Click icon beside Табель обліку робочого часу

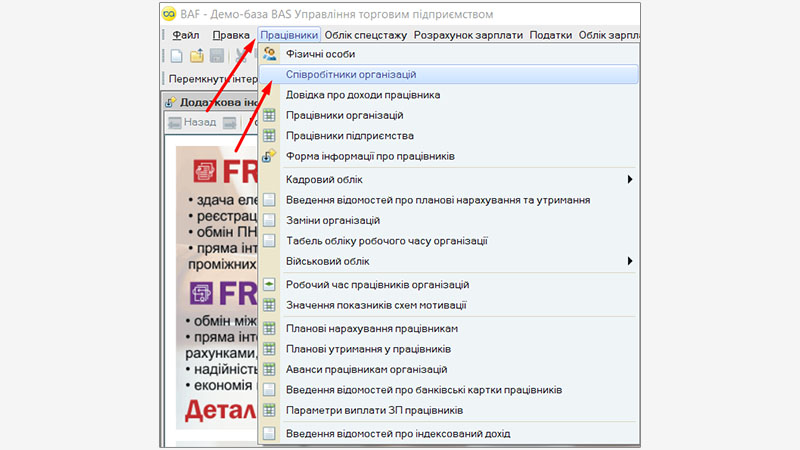click(x=269, y=240)
